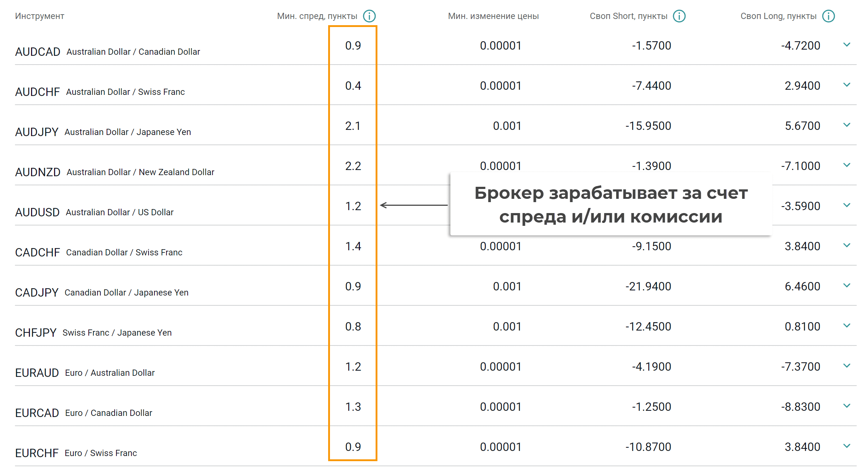Expand CADCHF row details
Image resolution: width=868 pixels, height=471 pixels.
(x=847, y=246)
